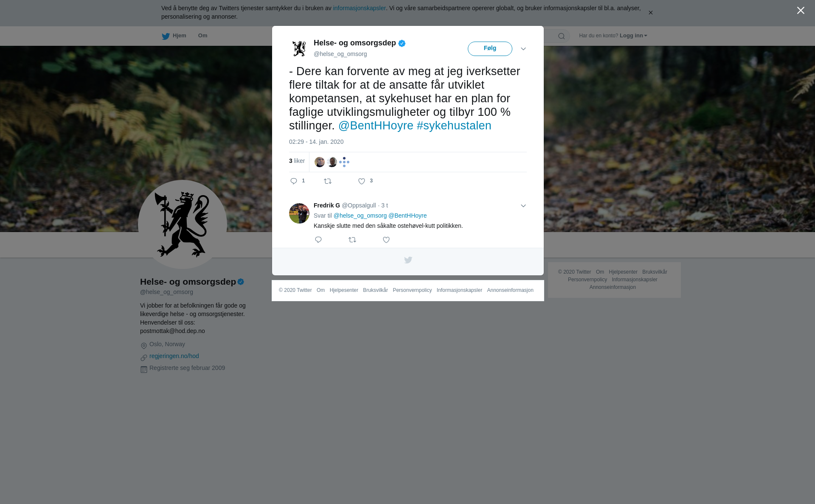The image size is (815, 504).
Task: Click the Twitter bird icon below replies
Action: (x=408, y=260)
